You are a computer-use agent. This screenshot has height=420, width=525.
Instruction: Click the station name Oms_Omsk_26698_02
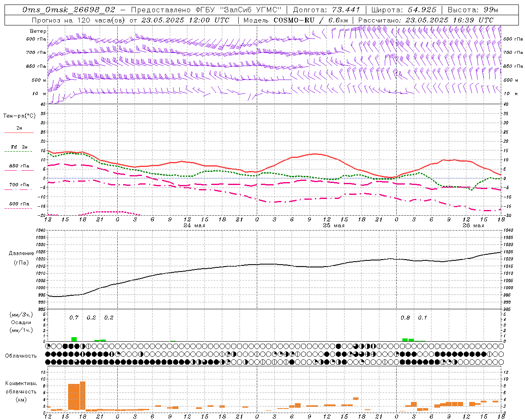69,10
